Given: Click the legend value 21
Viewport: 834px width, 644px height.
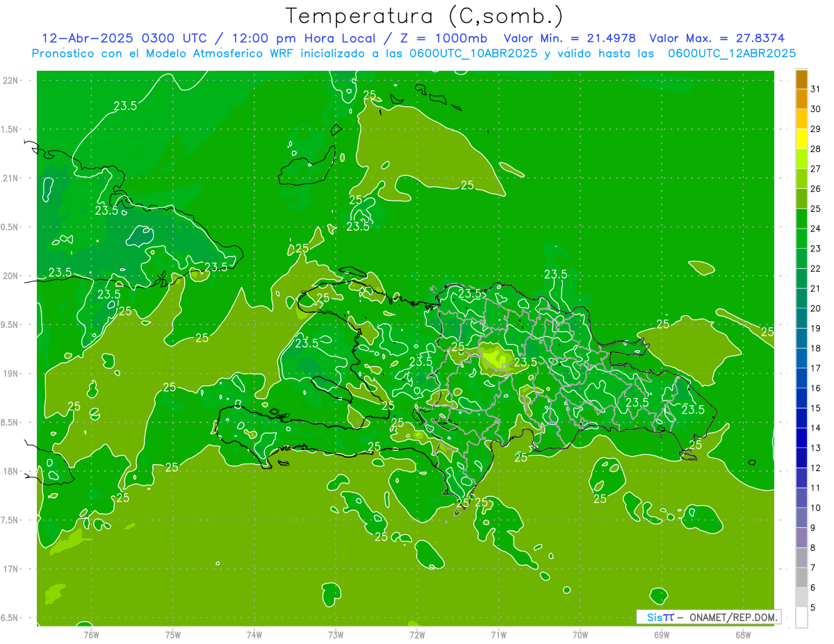Looking at the screenshot, I should [x=816, y=288].
